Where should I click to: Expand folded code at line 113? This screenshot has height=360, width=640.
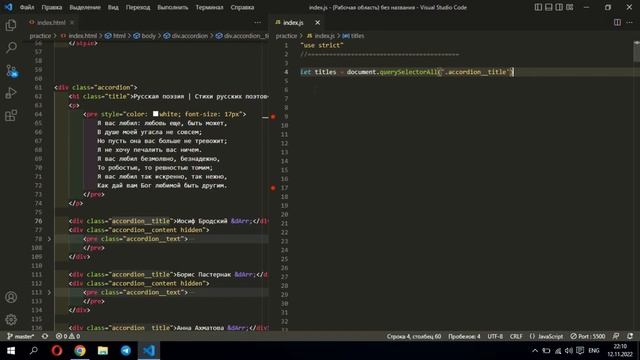coord(49,292)
